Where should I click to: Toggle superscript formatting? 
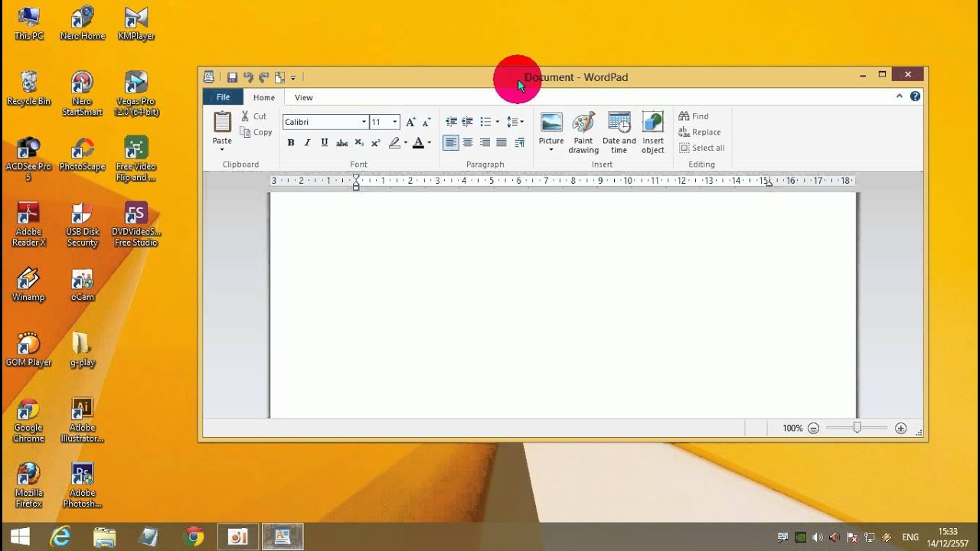[x=375, y=142]
